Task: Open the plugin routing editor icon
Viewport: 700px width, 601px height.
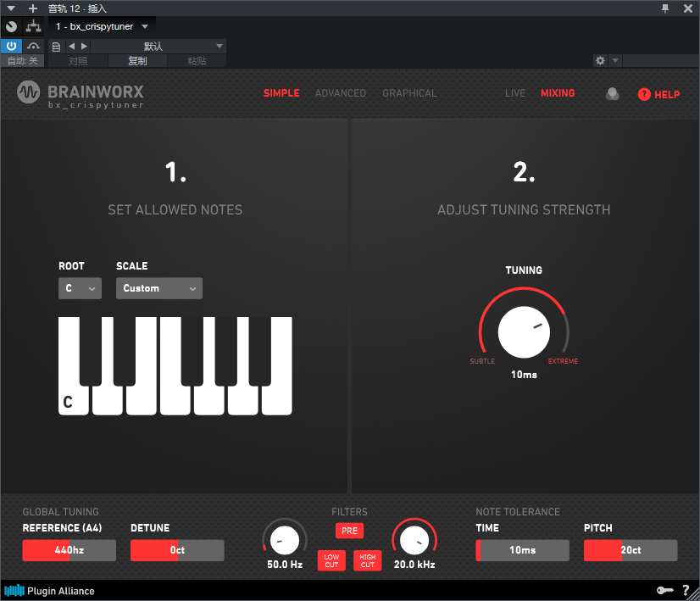Action: click(x=34, y=26)
